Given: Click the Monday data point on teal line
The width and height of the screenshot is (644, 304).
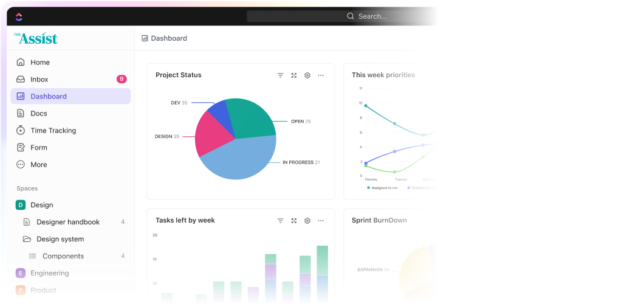Looking at the screenshot, I should click(x=366, y=106).
